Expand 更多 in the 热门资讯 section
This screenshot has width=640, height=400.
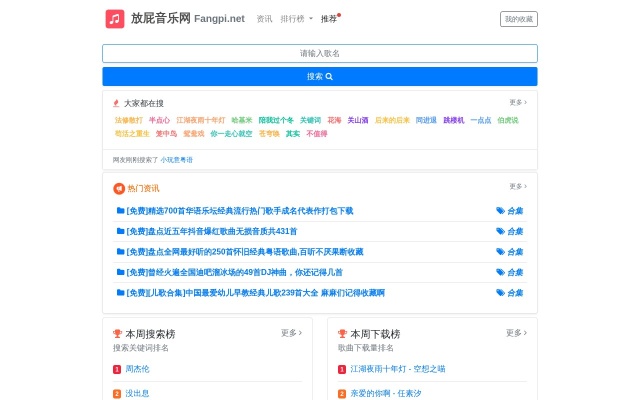click(x=517, y=187)
